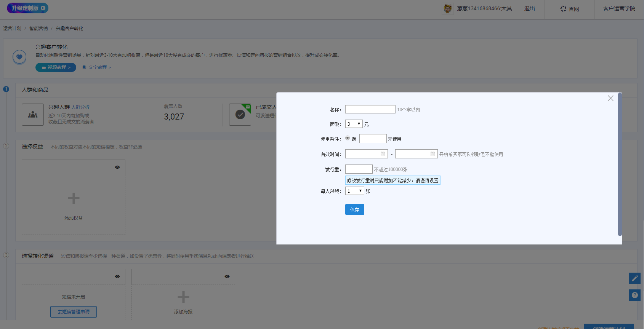Toggle eye preview icon on 海报 card
Image resolution: width=644 pixels, height=329 pixels.
[x=227, y=276]
